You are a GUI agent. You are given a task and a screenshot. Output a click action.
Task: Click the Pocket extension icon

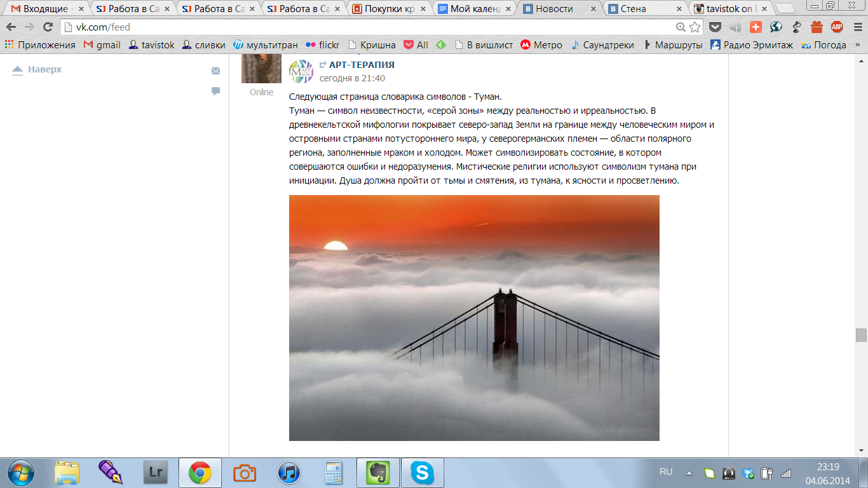tap(715, 27)
